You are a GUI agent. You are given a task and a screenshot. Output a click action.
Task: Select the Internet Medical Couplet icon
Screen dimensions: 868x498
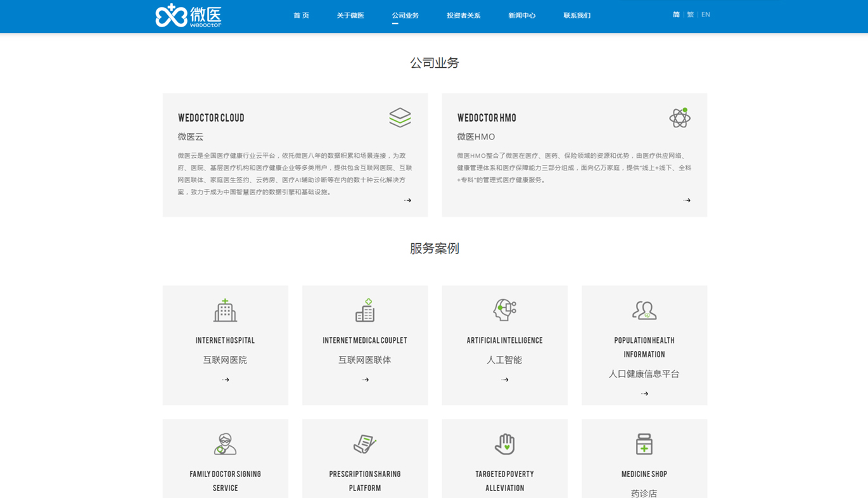(x=365, y=310)
